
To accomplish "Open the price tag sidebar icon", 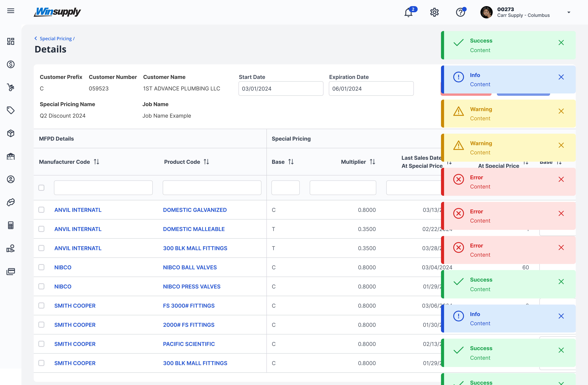I will click(x=11, y=110).
